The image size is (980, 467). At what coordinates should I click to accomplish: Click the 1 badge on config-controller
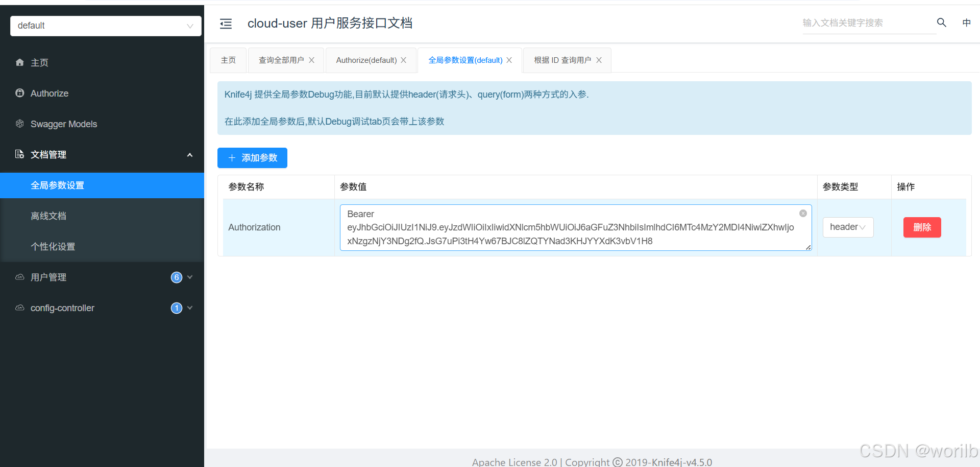coord(177,308)
